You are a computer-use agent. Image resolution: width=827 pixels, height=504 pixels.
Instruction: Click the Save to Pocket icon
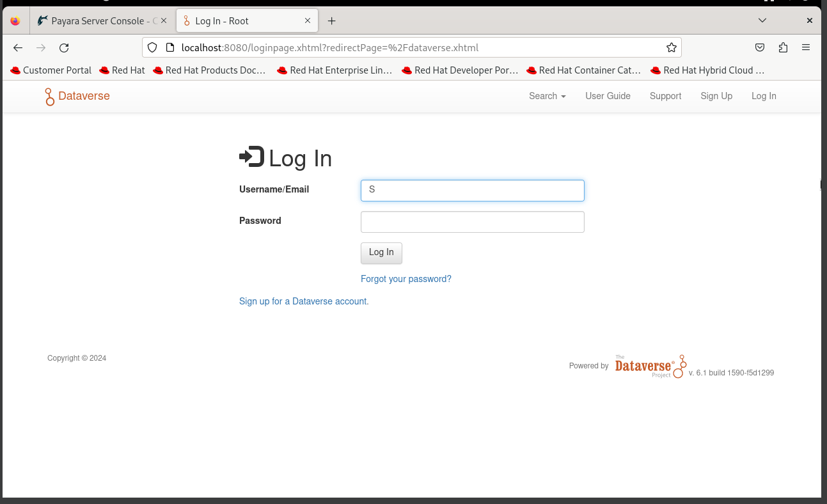(760, 48)
